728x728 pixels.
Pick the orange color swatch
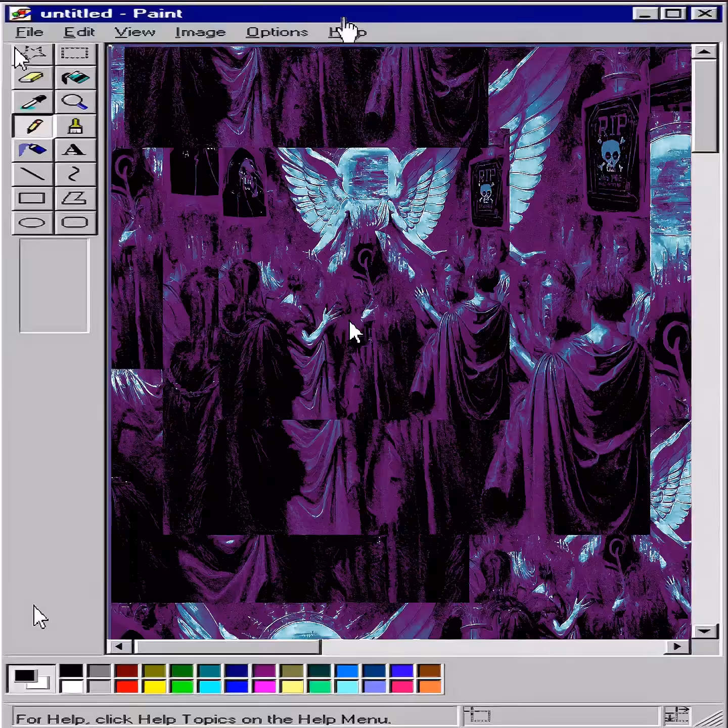[430, 687]
